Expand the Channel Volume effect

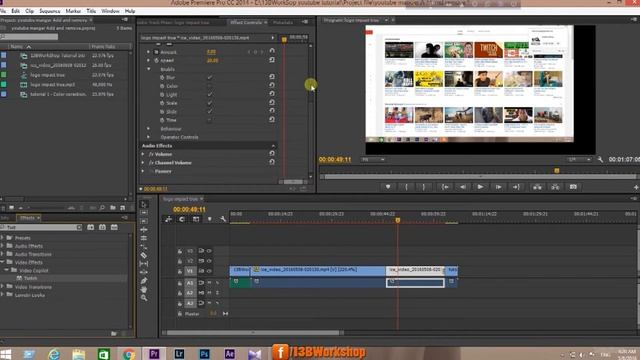(143, 162)
